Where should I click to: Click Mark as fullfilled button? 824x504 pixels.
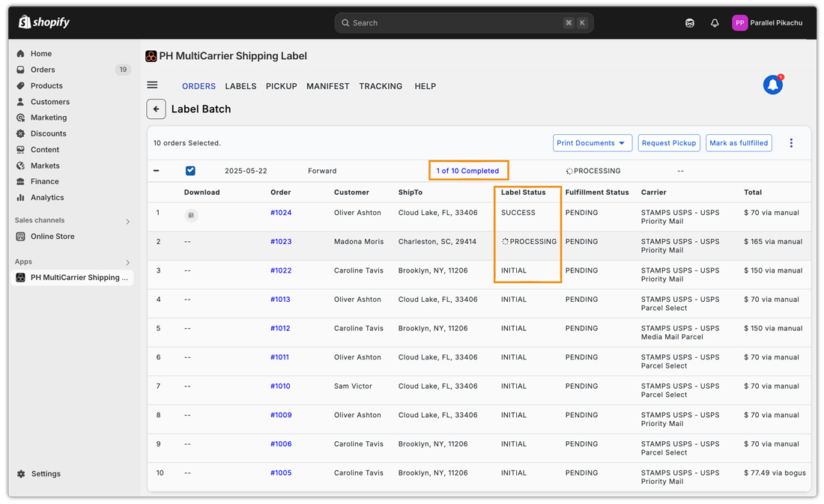[x=739, y=143]
